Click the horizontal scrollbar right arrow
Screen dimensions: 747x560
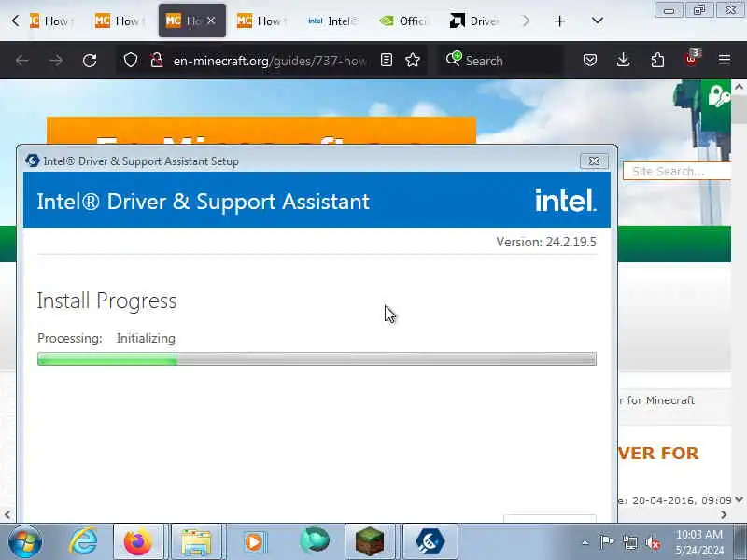[x=724, y=515]
